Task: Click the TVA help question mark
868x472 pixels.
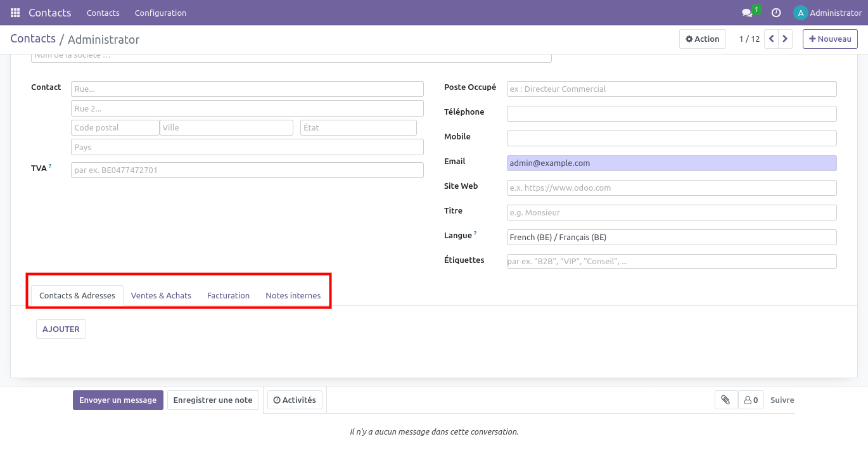Action: [50, 166]
